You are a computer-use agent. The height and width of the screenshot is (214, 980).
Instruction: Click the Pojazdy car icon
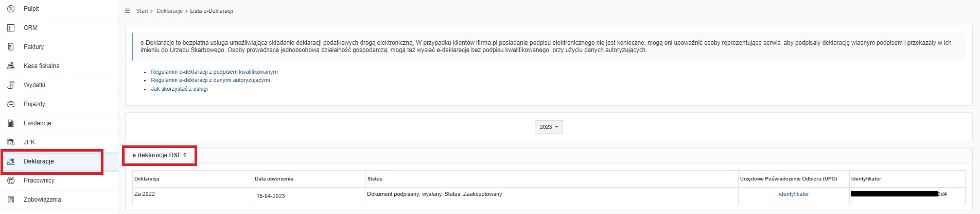pos(11,104)
